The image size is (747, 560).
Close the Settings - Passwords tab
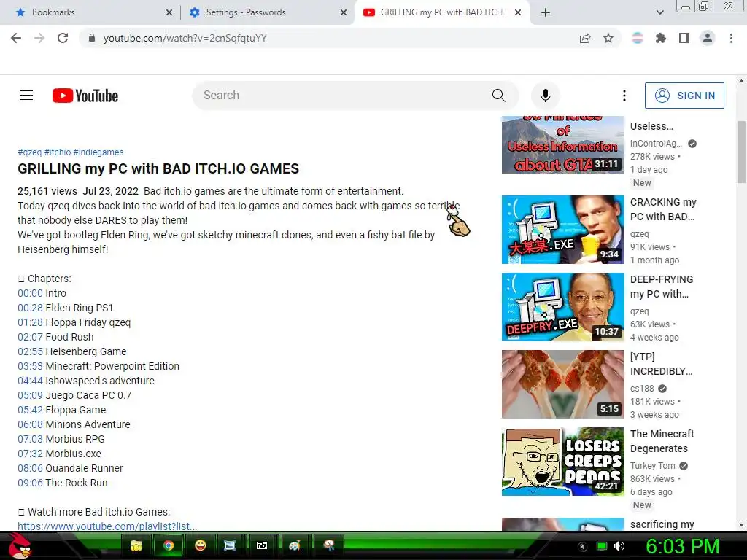(x=344, y=12)
